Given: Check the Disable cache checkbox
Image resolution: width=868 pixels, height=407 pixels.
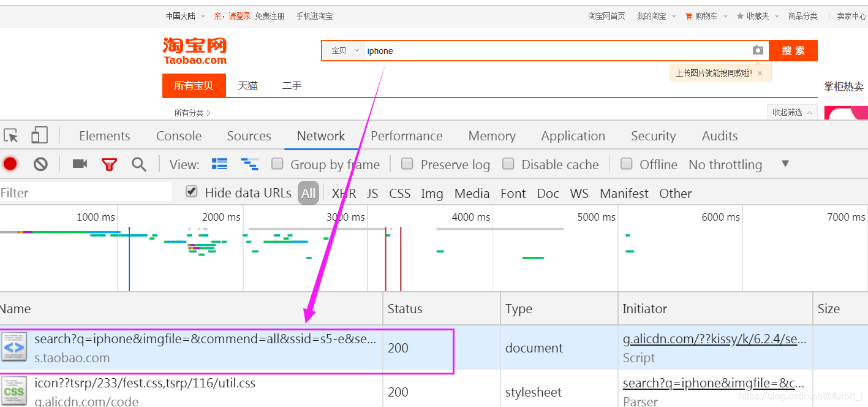Looking at the screenshot, I should point(508,164).
